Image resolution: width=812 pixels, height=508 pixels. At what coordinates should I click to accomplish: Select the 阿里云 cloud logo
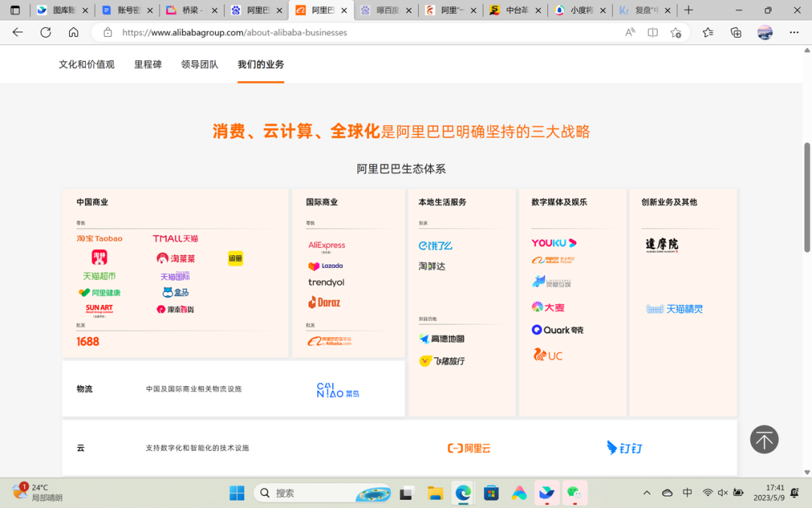click(468, 448)
